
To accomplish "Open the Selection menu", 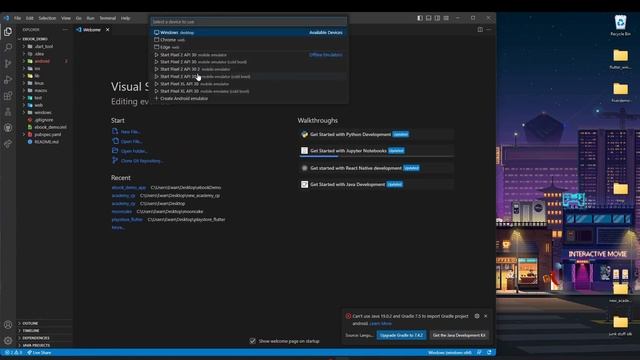I will point(47,18).
